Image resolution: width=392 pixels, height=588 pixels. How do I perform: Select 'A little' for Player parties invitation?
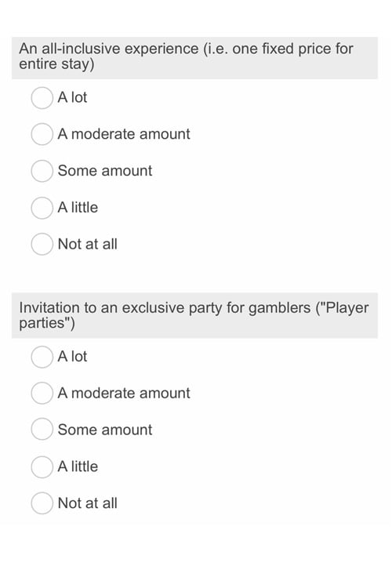click(42, 467)
